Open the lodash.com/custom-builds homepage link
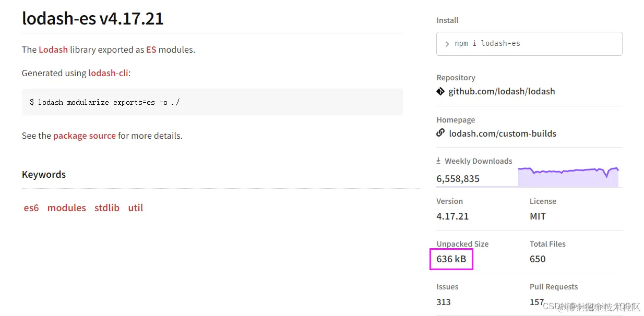644x316 pixels. [x=502, y=133]
